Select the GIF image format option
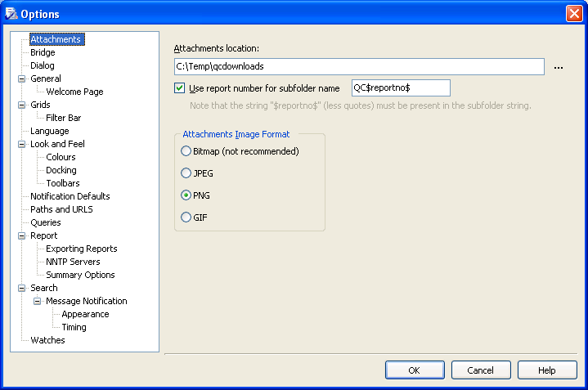This screenshot has width=588, height=390. click(x=186, y=217)
